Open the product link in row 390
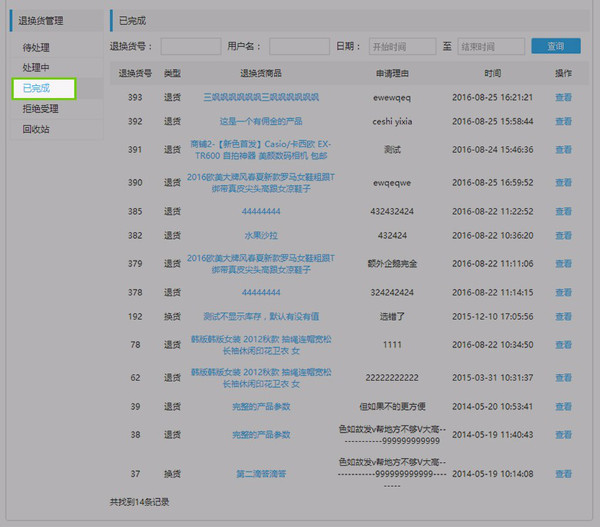Image resolution: width=600 pixels, height=527 pixels. click(x=261, y=183)
